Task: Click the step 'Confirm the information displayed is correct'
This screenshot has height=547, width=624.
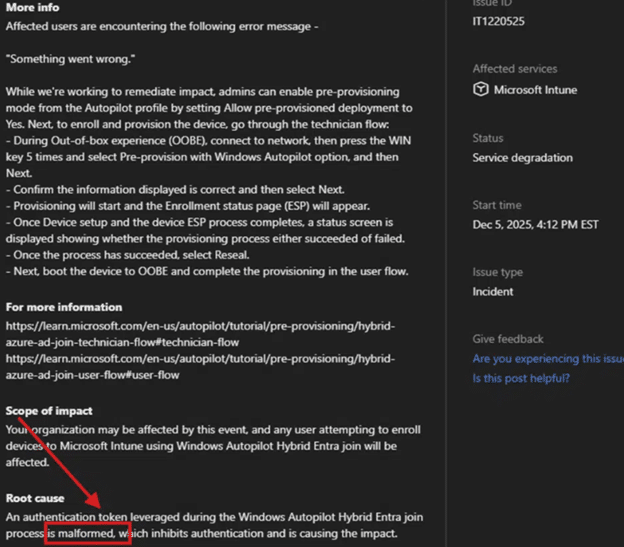Action: 175,190
